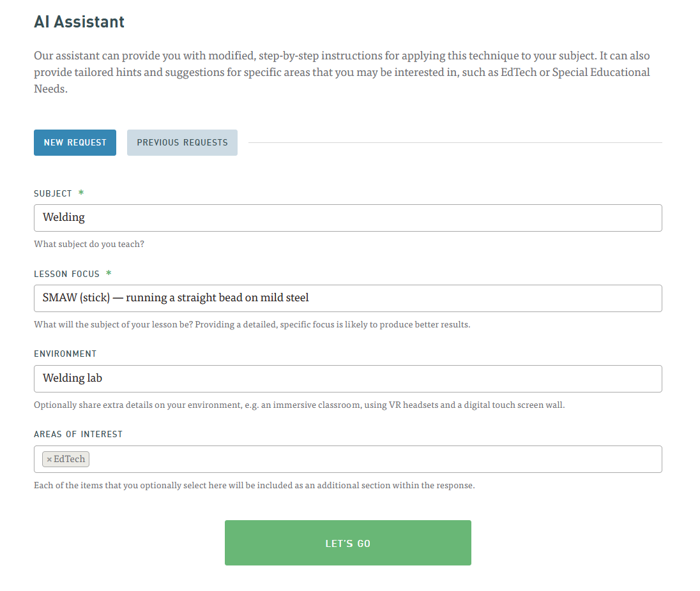The image size is (700, 591).
Task: Click the hint "What subject do you teach?"
Action: tap(89, 244)
